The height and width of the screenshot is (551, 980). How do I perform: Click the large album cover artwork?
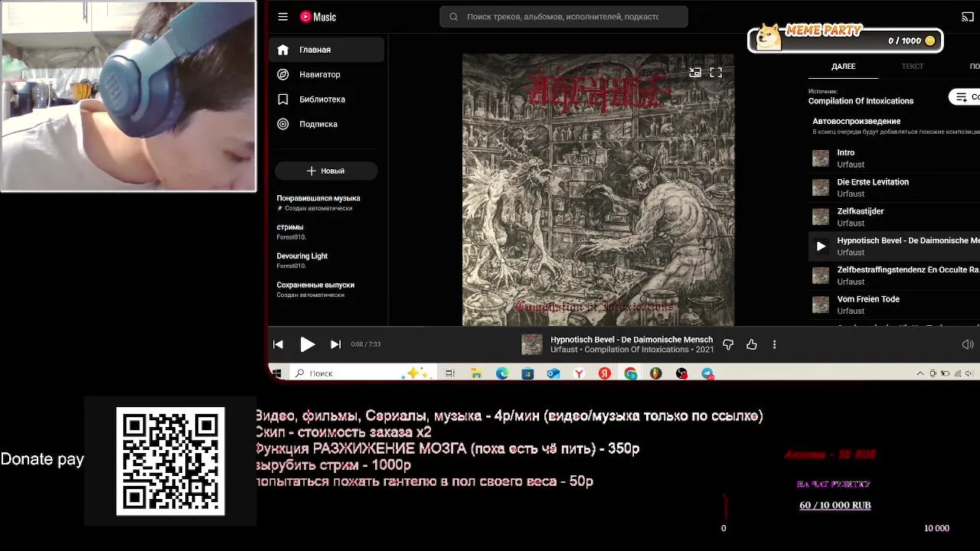598,190
